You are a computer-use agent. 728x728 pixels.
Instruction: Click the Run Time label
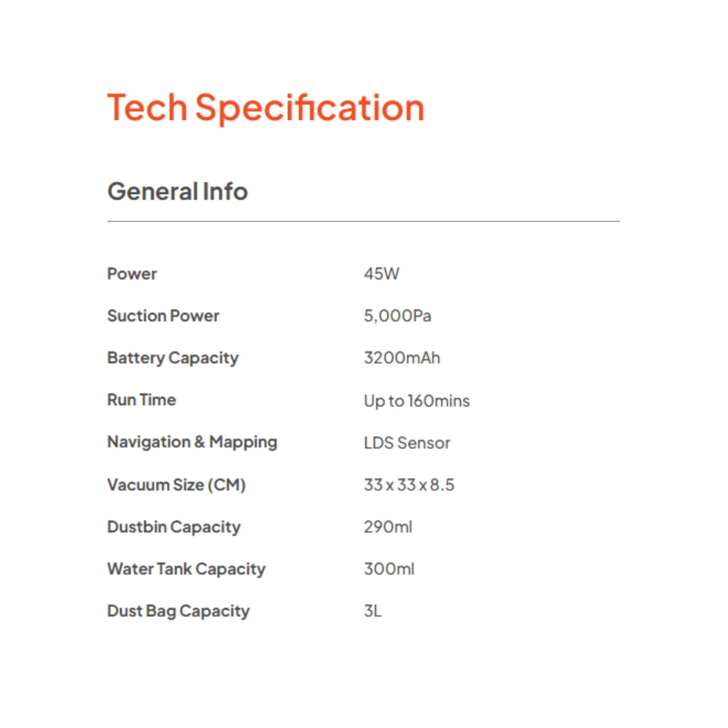point(141,400)
